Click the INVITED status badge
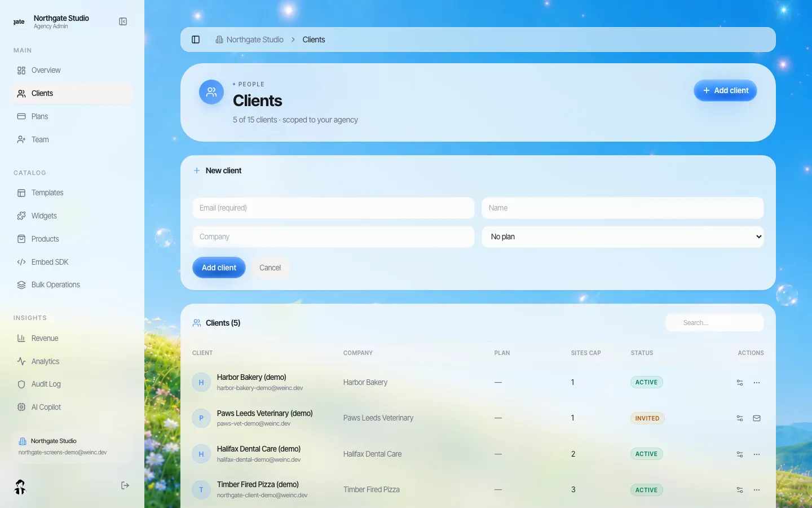The height and width of the screenshot is (508, 812). (647, 418)
